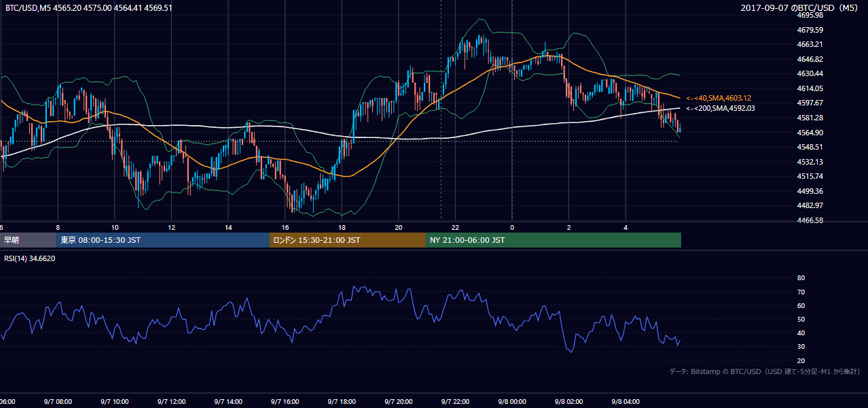The height and width of the screenshot is (408, 868).
Task: Click the 東京 08:00-15:30 JST session bar
Action: tap(163, 240)
